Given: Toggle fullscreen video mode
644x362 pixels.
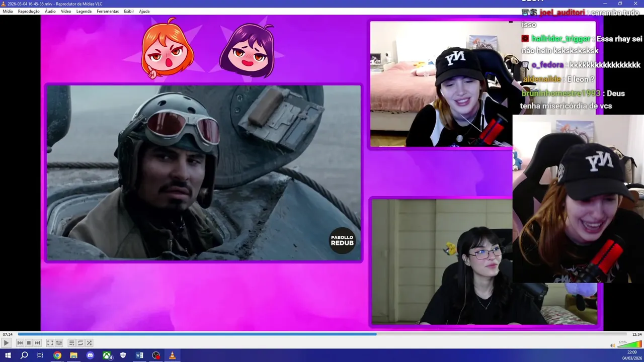Looking at the screenshot, I should (50, 343).
